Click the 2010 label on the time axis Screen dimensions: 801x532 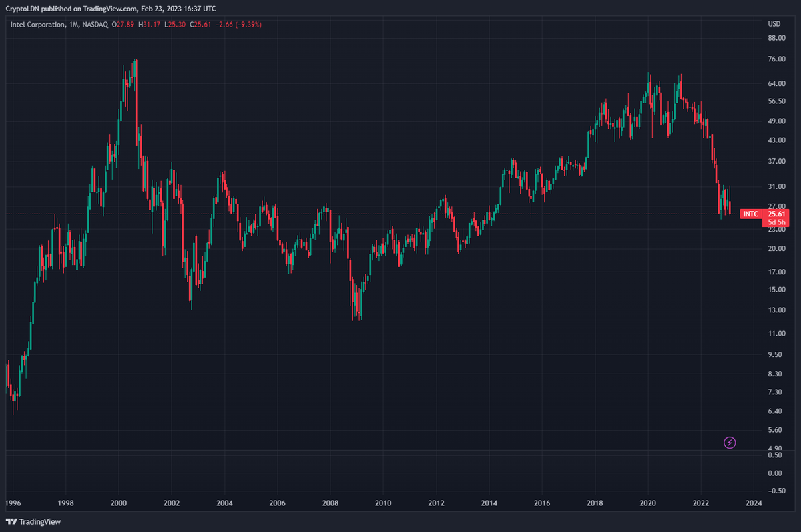(x=383, y=503)
